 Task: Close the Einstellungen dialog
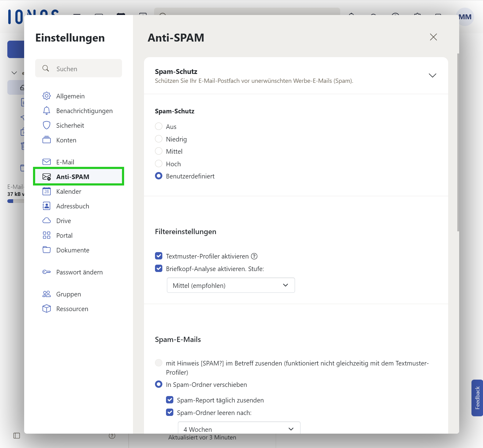pyautogui.click(x=433, y=37)
